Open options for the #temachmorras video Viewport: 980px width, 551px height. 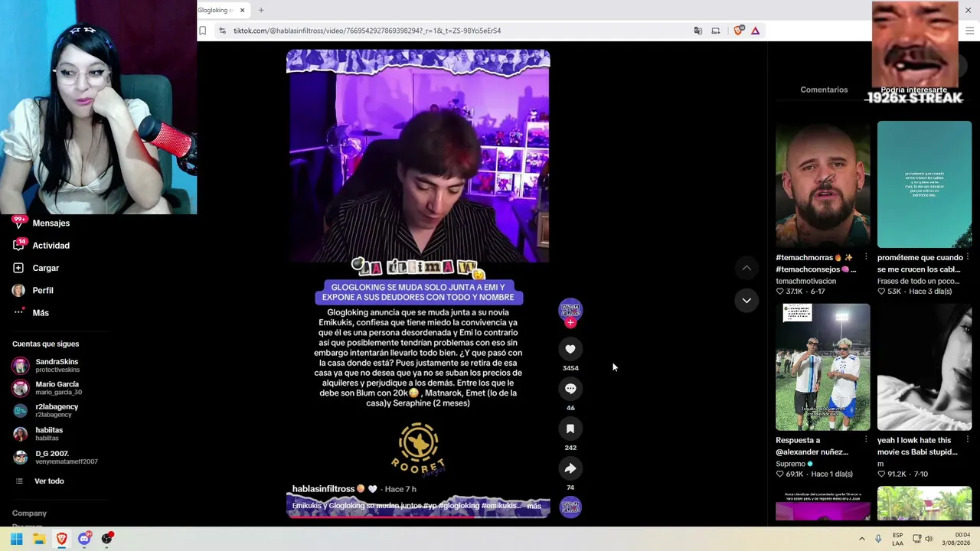(x=866, y=257)
